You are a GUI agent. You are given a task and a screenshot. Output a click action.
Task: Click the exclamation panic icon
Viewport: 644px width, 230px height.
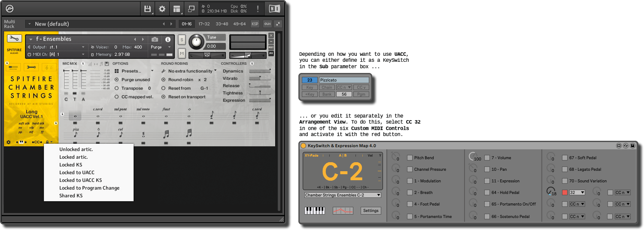pos(258,9)
